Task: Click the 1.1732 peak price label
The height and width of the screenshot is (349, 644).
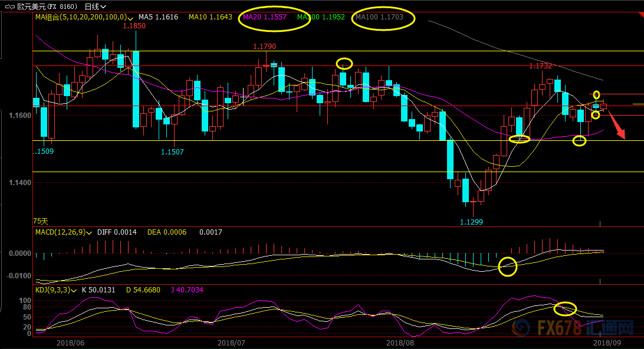Action: point(540,66)
